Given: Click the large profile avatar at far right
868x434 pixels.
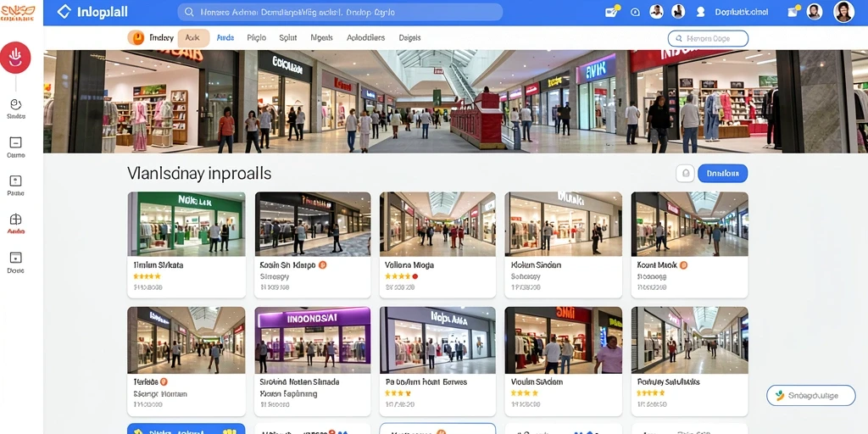Looking at the screenshot, I should (x=843, y=12).
